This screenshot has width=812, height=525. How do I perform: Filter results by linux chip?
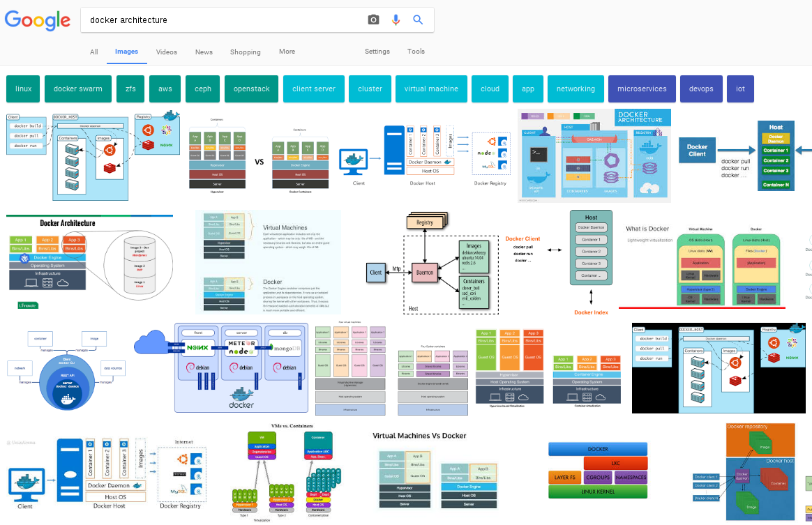[23, 89]
